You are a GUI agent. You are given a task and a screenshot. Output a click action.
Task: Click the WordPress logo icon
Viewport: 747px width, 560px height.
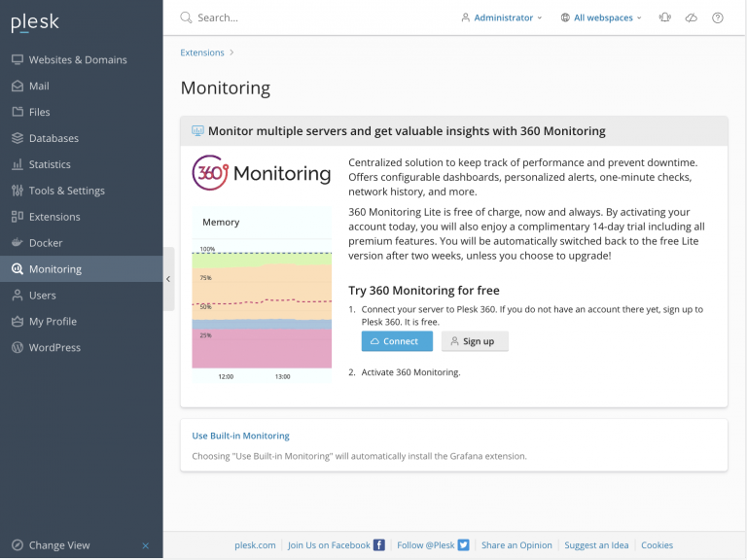coord(18,348)
